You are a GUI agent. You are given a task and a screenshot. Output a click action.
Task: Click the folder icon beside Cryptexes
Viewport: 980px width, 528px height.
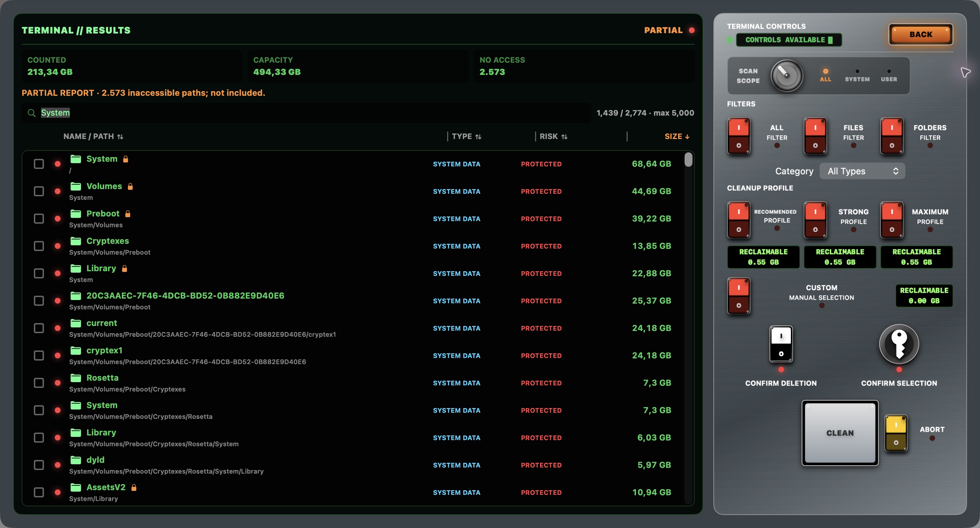76,241
